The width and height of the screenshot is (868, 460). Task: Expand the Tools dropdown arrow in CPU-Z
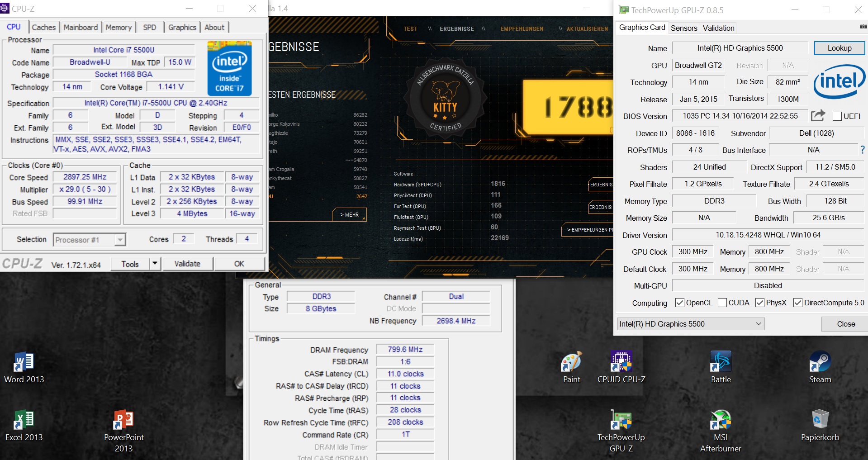pyautogui.click(x=155, y=264)
